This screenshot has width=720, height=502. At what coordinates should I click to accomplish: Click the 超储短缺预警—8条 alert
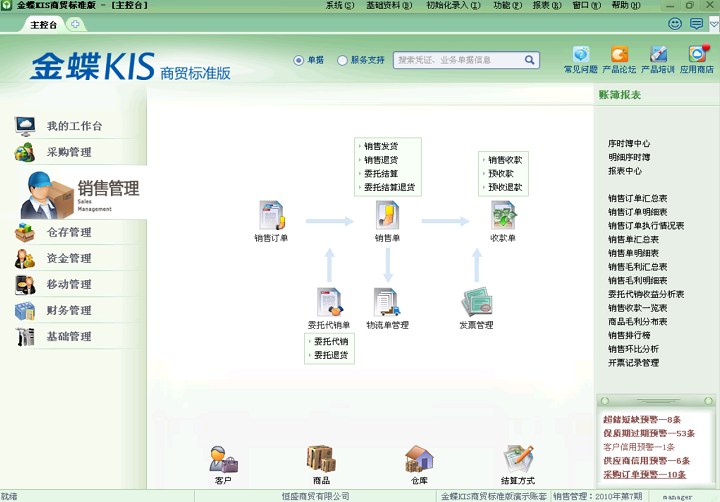pos(642,419)
